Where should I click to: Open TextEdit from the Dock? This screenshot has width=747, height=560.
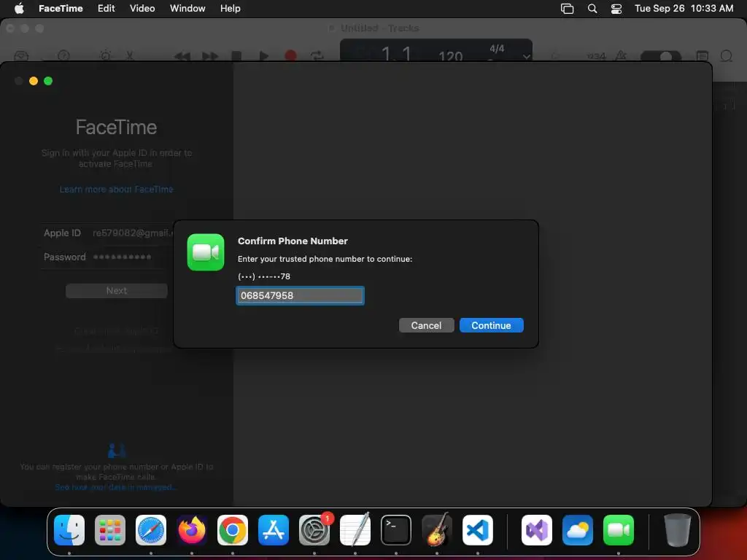pyautogui.click(x=355, y=530)
